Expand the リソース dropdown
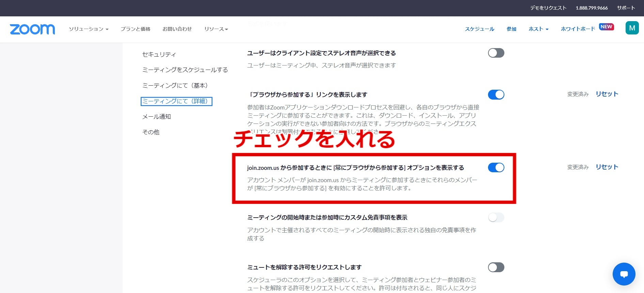644x293 pixels. (216, 29)
